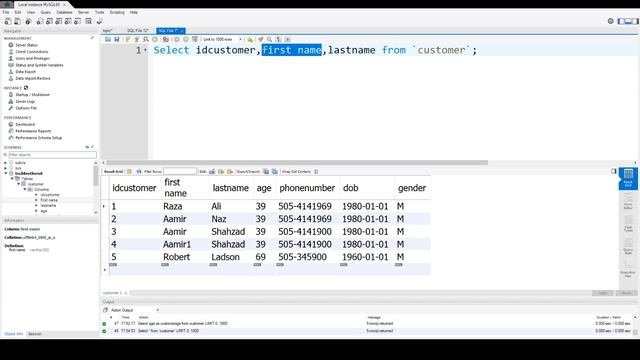The width and height of the screenshot is (640, 360).
Task: Create a new SQL tab from main toolbar
Action: click(8, 21)
